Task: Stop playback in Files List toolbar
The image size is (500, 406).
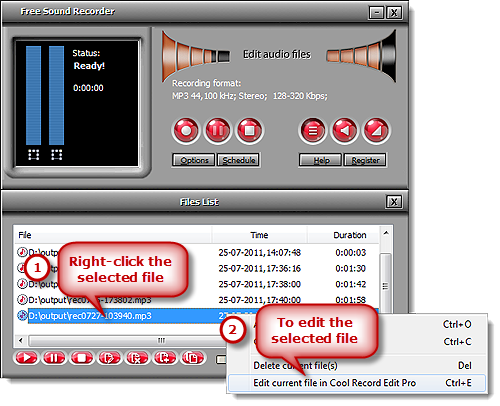Action: tap(81, 358)
